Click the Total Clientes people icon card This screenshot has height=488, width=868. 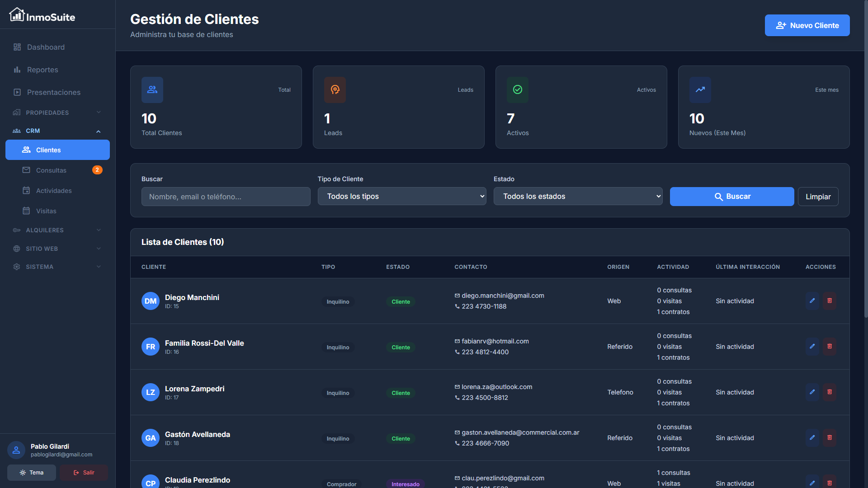point(152,90)
